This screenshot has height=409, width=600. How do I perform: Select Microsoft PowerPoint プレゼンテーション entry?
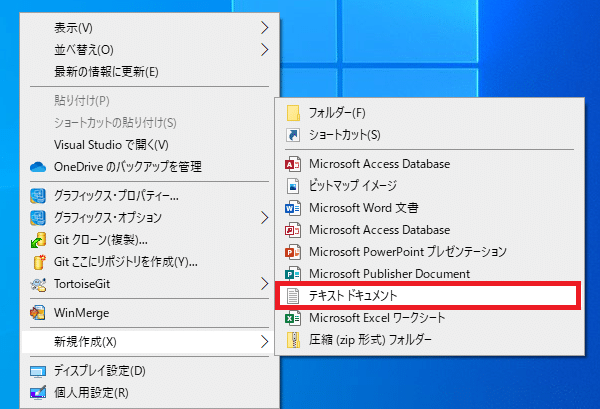coord(430,252)
